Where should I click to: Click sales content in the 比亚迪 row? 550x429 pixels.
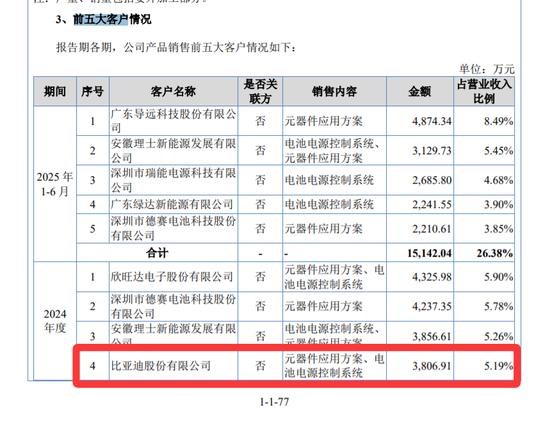click(x=334, y=366)
